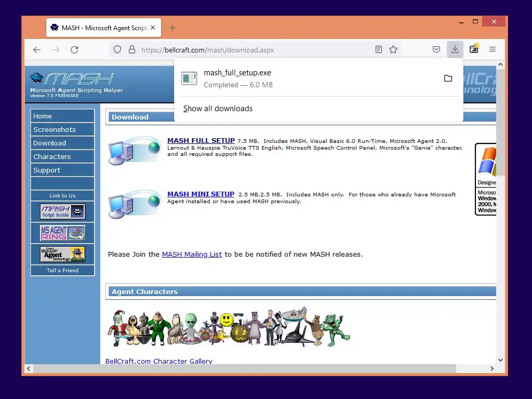Click the MASH MINI SETUP link
The width and height of the screenshot is (532, 399).
click(x=201, y=194)
